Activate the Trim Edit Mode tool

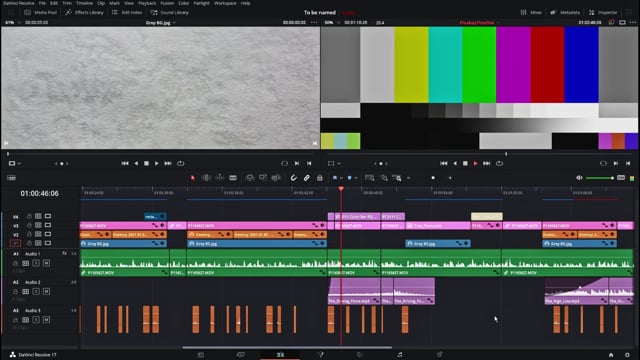pos(206,178)
